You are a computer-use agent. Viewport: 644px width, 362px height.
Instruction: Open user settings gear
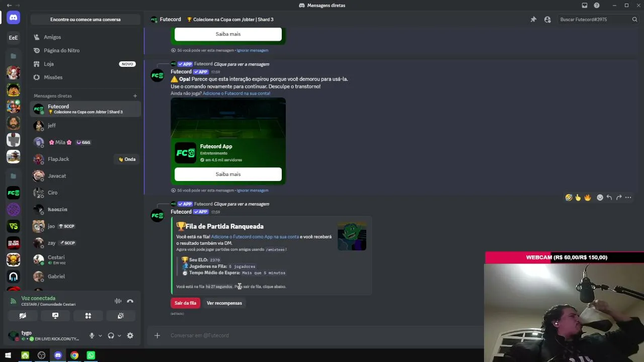[130, 336]
